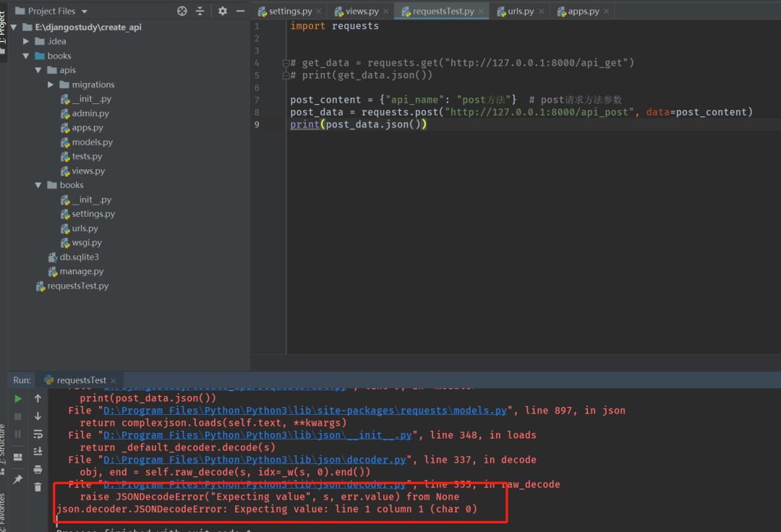This screenshot has width=781, height=532.
Task: Toggle fold end marker on line 5
Action: tap(286, 76)
